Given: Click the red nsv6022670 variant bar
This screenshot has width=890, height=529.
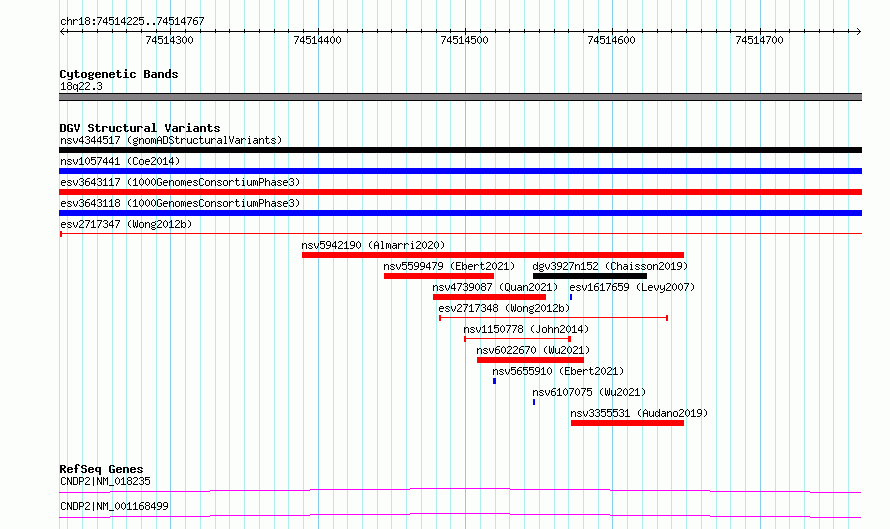Looking at the screenshot, I should pos(530,360).
